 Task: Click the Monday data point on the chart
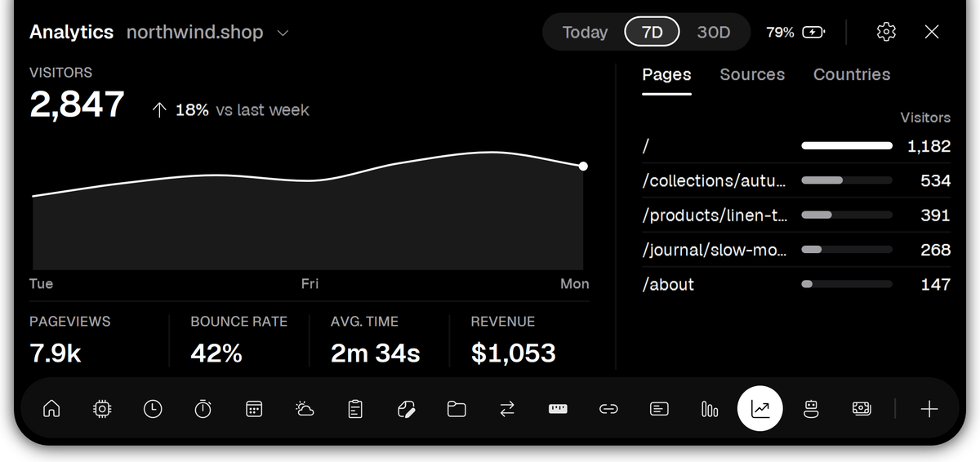click(x=583, y=167)
